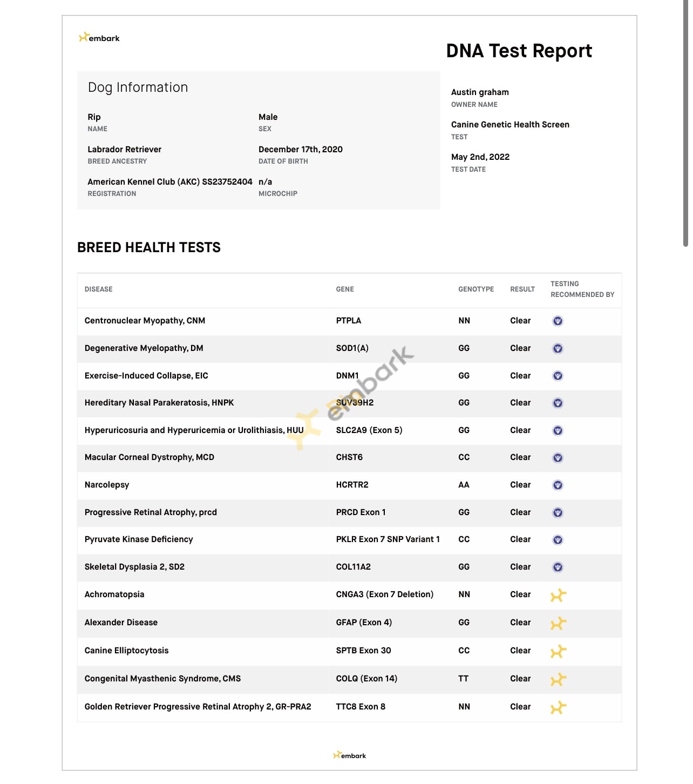Click the Canine Elliptocytosis disease name
Image resolution: width=693 pixels, height=784 pixels.
[x=126, y=651]
